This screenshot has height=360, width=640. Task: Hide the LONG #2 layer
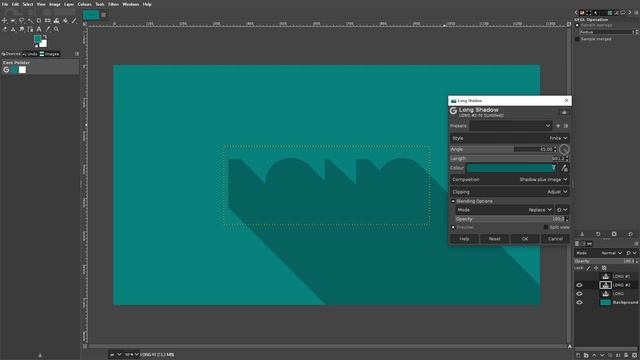pyautogui.click(x=579, y=285)
